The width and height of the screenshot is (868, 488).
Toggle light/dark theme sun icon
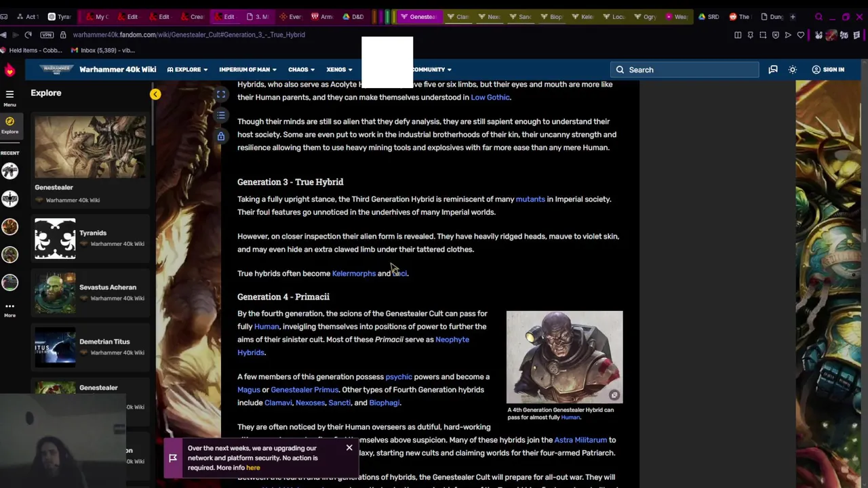pyautogui.click(x=793, y=70)
